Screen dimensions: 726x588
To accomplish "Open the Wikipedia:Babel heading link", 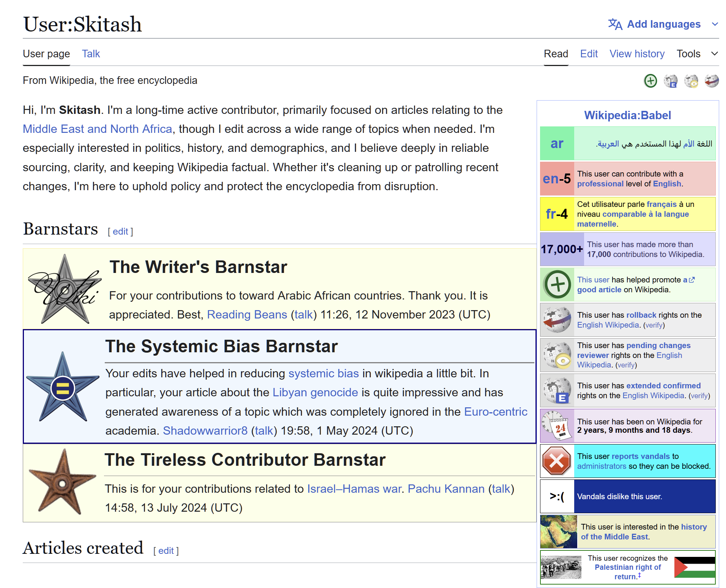I will [x=628, y=115].
